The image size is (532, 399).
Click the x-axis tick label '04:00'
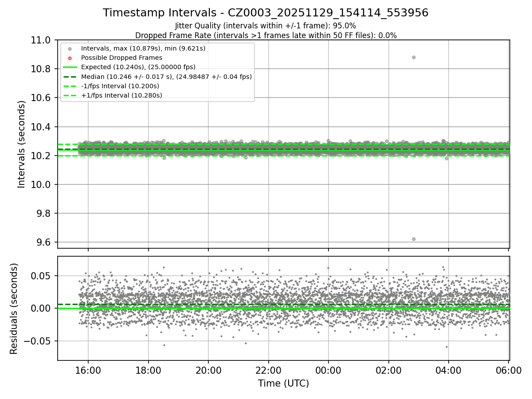click(448, 370)
